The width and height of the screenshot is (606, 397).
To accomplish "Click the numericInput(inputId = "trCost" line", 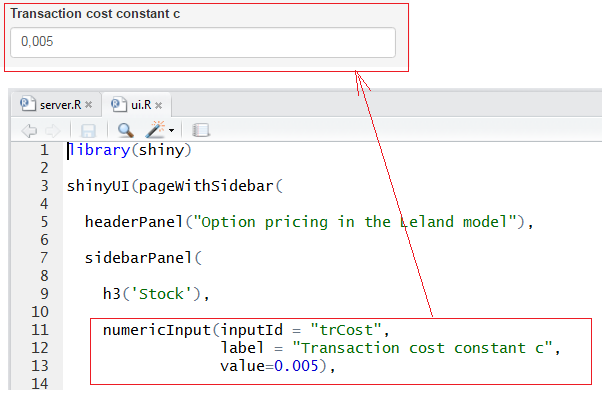I will pos(246,330).
